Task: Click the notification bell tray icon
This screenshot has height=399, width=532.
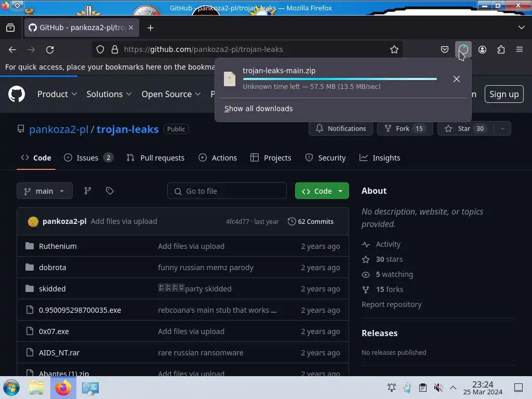Action: (x=392, y=387)
